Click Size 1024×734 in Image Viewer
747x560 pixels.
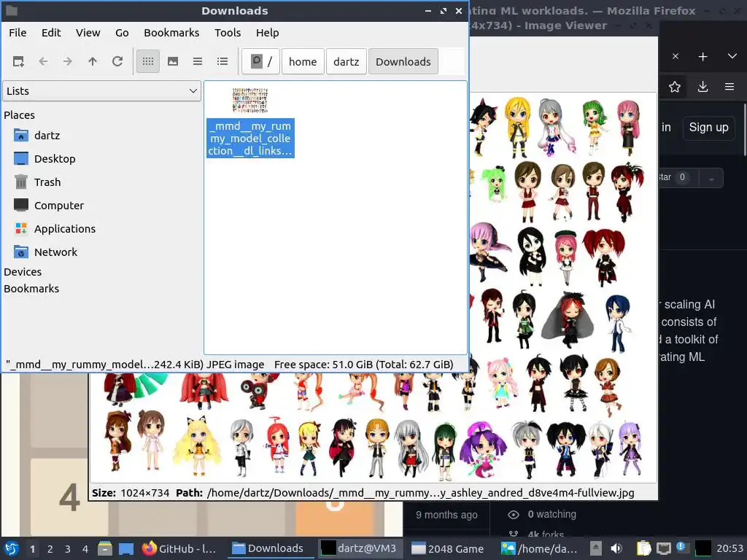pos(131,493)
